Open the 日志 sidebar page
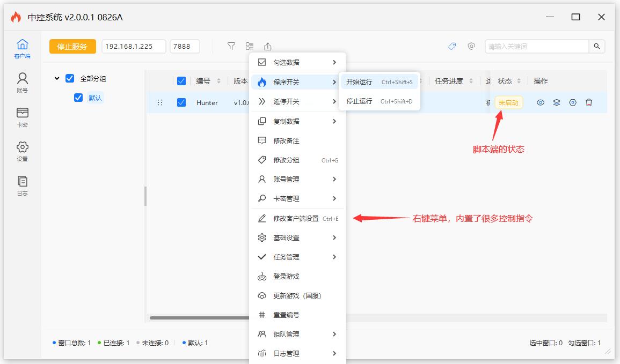This screenshot has width=620, height=364. [x=22, y=185]
